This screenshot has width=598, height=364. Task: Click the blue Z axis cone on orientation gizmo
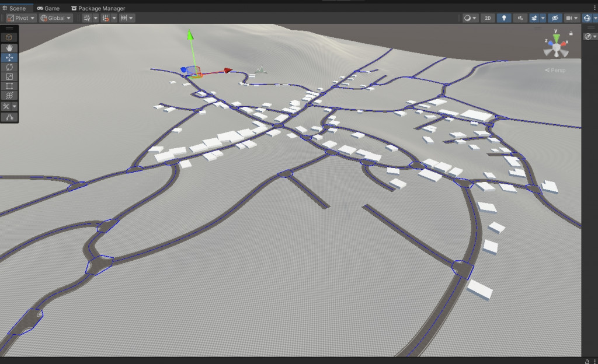pos(551,43)
